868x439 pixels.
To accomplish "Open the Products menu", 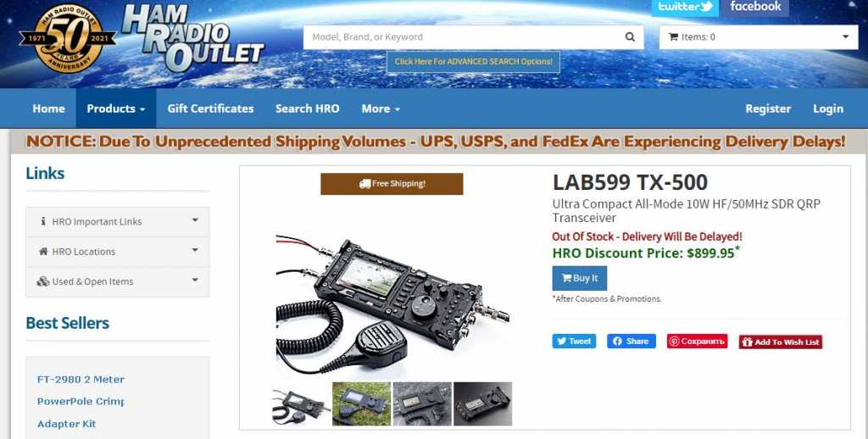I will point(115,108).
